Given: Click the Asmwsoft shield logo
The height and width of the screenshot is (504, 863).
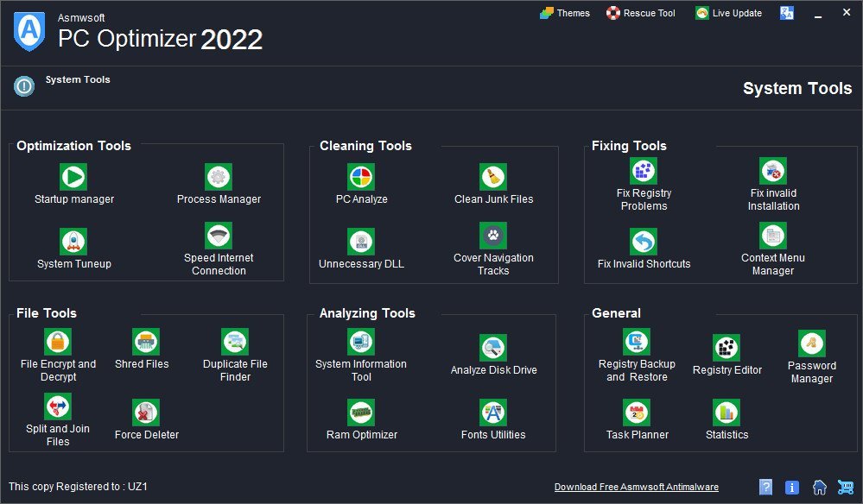Looking at the screenshot, I should (x=29, y=31).
